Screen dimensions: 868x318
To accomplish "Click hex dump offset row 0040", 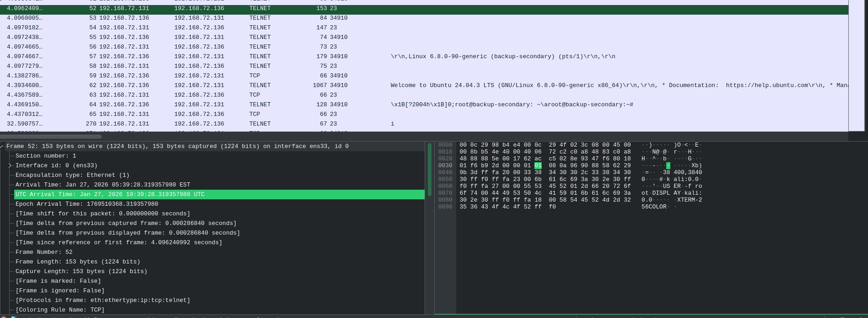I will 445,172.
